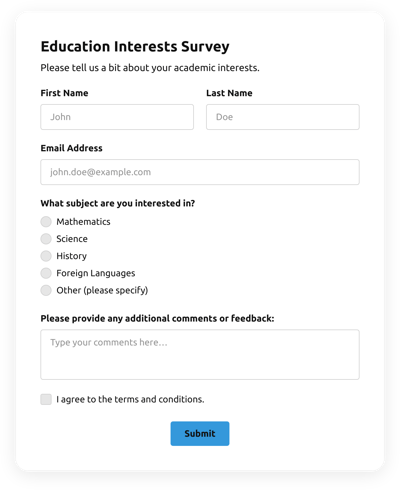Click the 'What subject are you interested in?' label
Image resolution: width=400 pixels, height=490 pixels.
(x=118, y=203)
